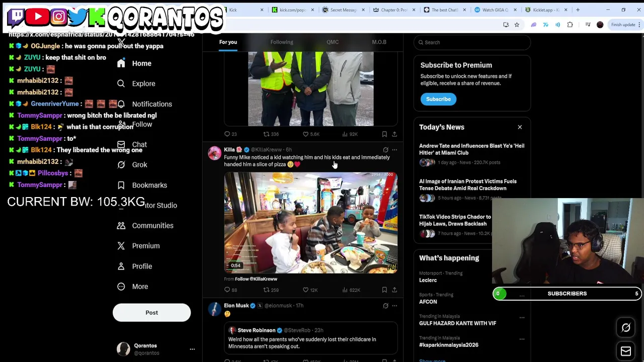Click the white Post button
This screenshot has width=644, height=362.
151,313
